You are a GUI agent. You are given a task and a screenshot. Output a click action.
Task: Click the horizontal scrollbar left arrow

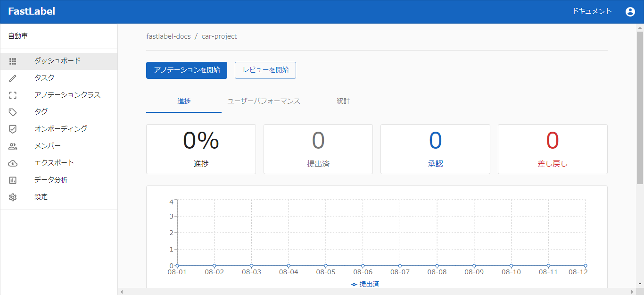pos(122,292)
